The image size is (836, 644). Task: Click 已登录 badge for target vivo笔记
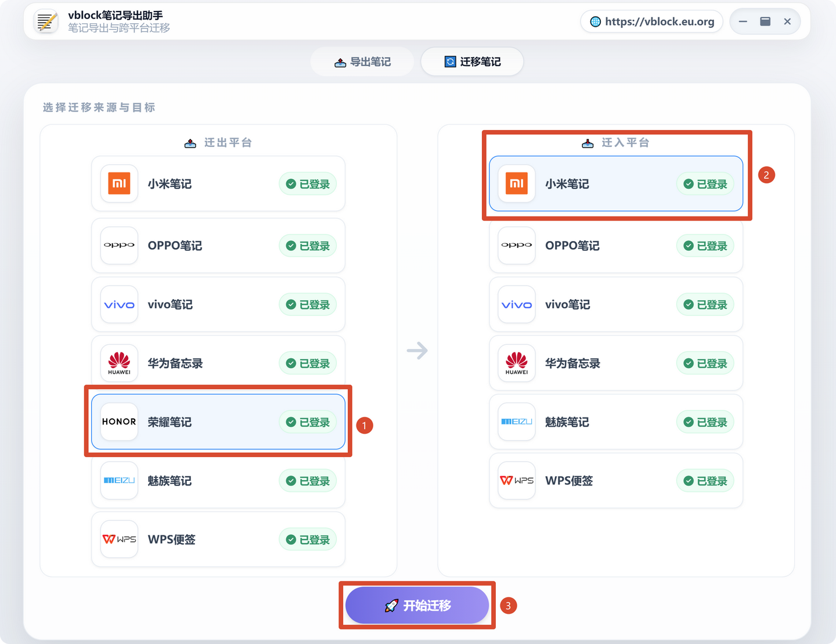(x=705, y=305)
